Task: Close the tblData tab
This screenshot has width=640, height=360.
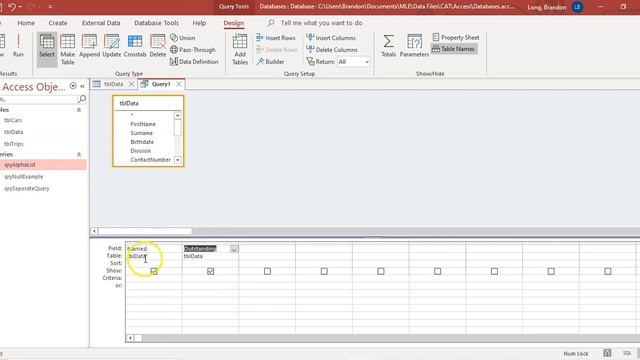Action: tap(131, 84)
